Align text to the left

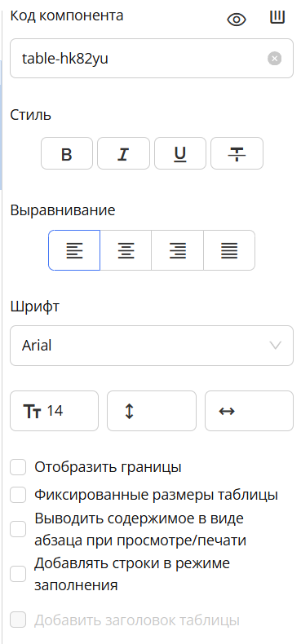point(74,250)
